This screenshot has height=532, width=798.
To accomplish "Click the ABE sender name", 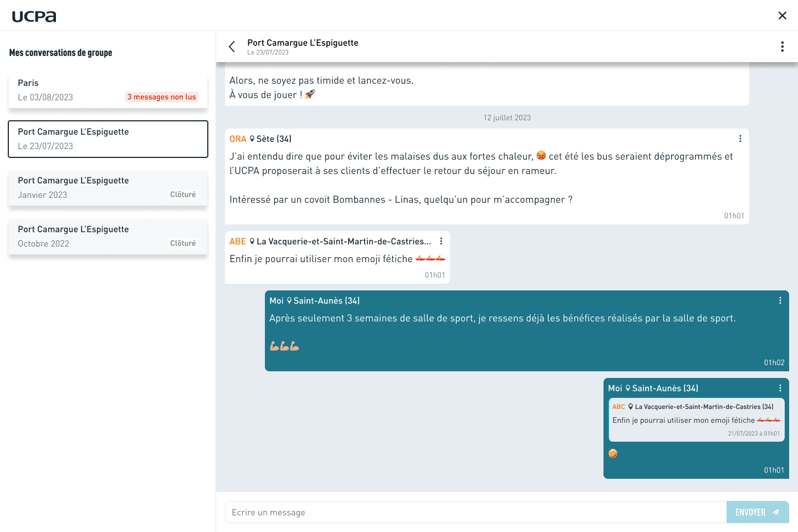I will click(238, 241).
